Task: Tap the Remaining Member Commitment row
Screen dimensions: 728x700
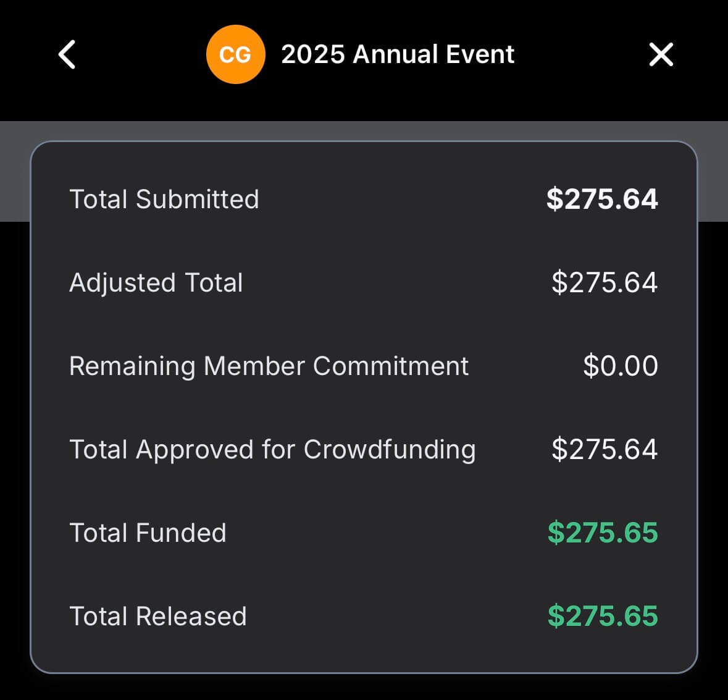Action: tap(364, 366)
